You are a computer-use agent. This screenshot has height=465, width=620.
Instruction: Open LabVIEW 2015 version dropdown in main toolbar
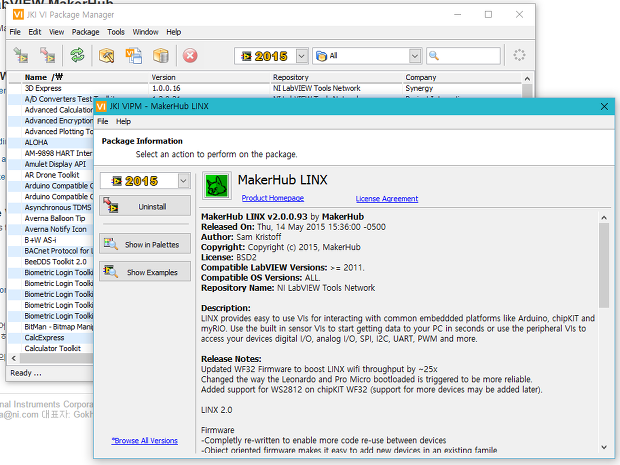[302, 56]
